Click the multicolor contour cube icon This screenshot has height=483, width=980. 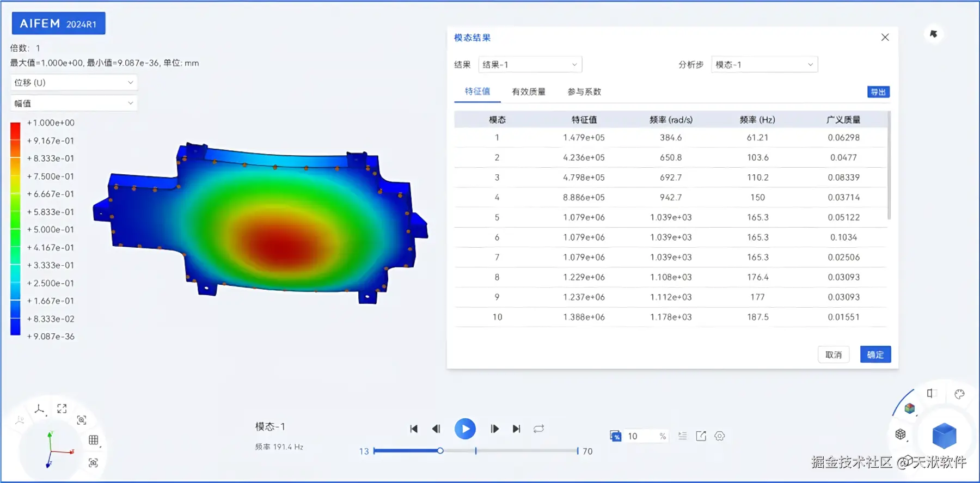(x=909, y=408)
